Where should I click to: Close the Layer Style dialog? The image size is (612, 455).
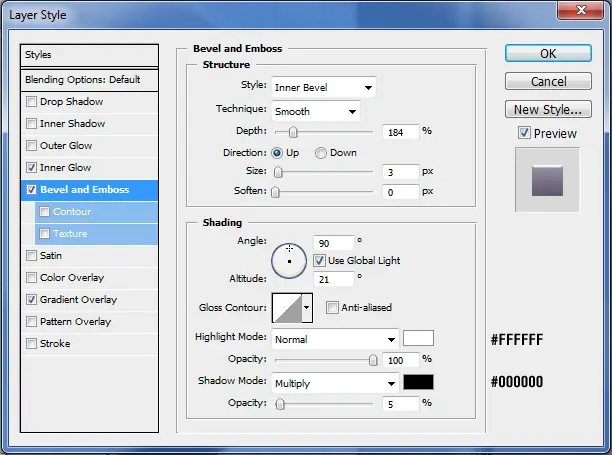tap(581, 10)
